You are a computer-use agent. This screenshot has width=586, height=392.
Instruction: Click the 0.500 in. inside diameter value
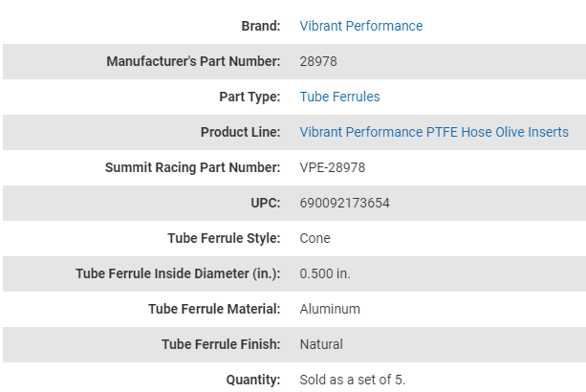pyautogui.click(x=325, y=273)
